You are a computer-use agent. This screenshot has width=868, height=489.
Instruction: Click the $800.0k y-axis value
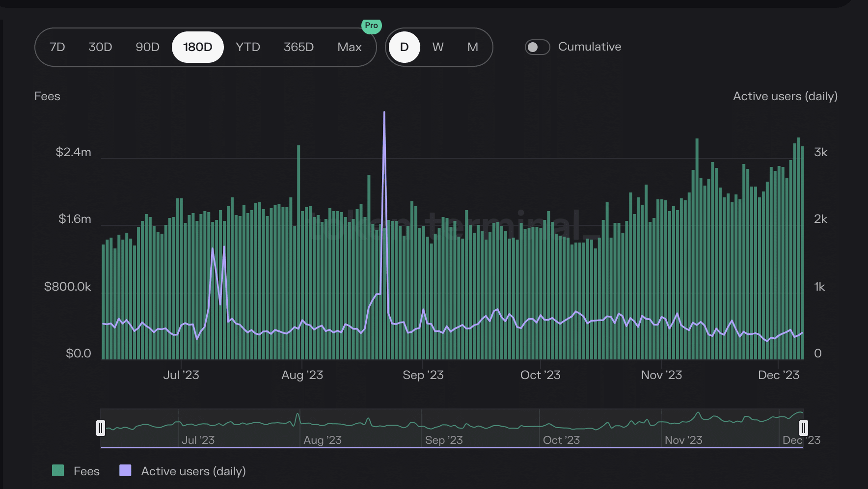pyautogui.click(x=68, y=287)
